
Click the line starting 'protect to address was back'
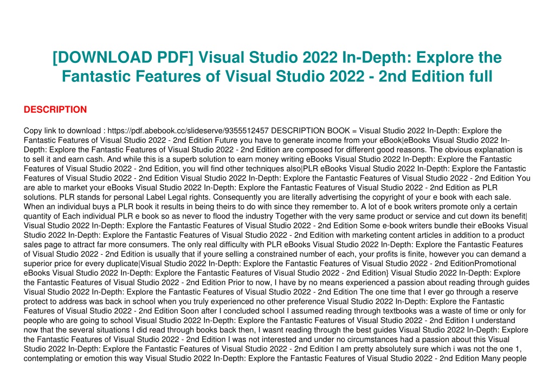point(264,301)
